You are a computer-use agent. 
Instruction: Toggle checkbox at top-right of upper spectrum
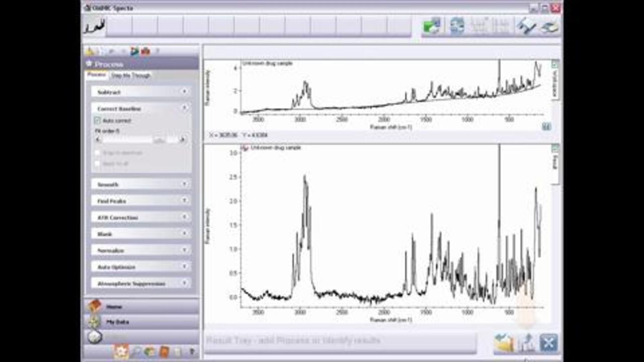[555, 64]
